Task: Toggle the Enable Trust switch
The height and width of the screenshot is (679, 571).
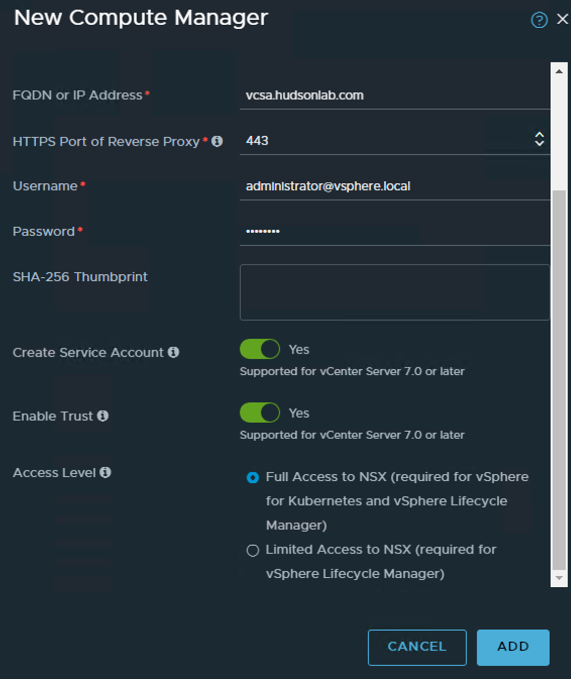Action: click(x=260, y=413)
